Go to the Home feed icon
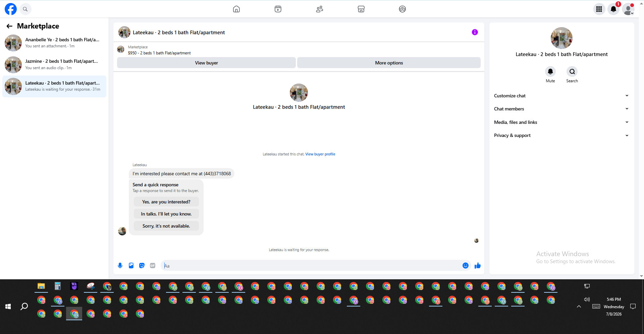The width and height of the screenshot is (644, 334). pos(236,9)
